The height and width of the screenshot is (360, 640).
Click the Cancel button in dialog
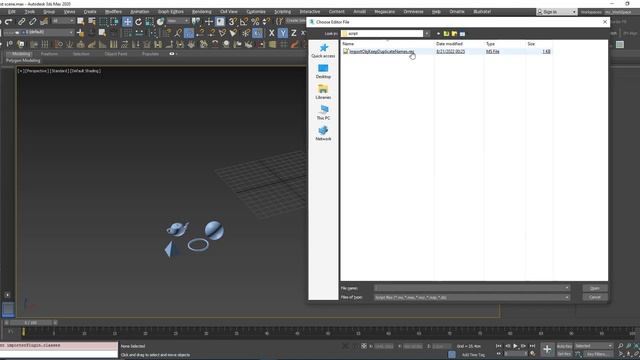(595, 297)
